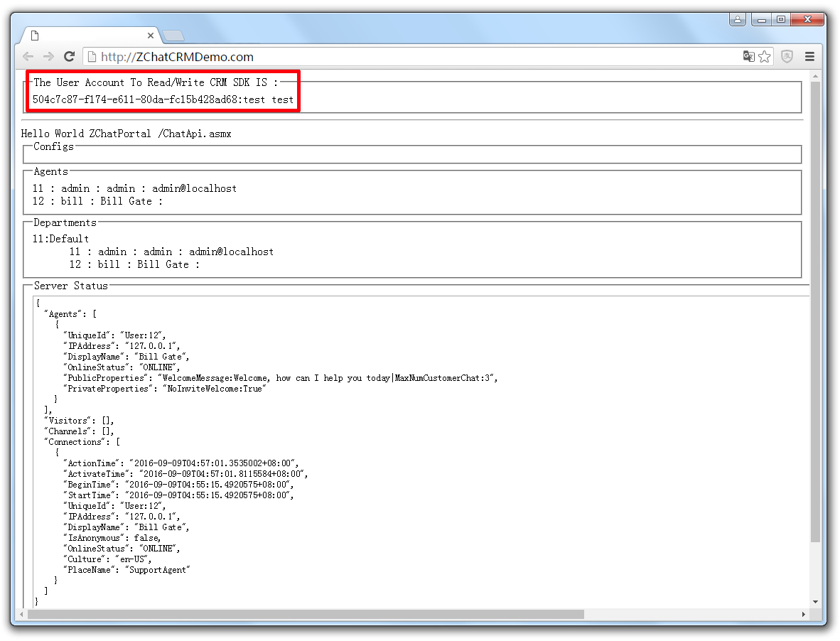Click Agents row '11 : admin : admin : admin@localhost'
This screenshot has height=641, width=840.
[x=134, y=188]
